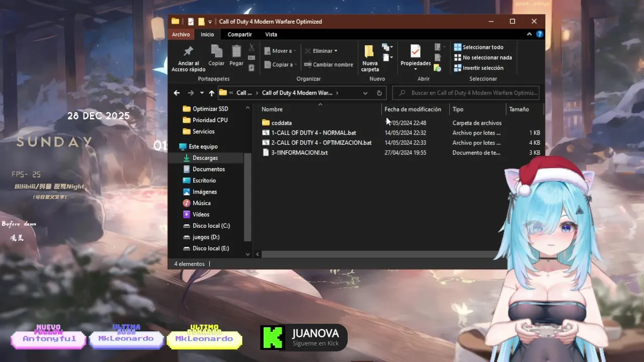Sort by the Tipo column header

(477, 109)
